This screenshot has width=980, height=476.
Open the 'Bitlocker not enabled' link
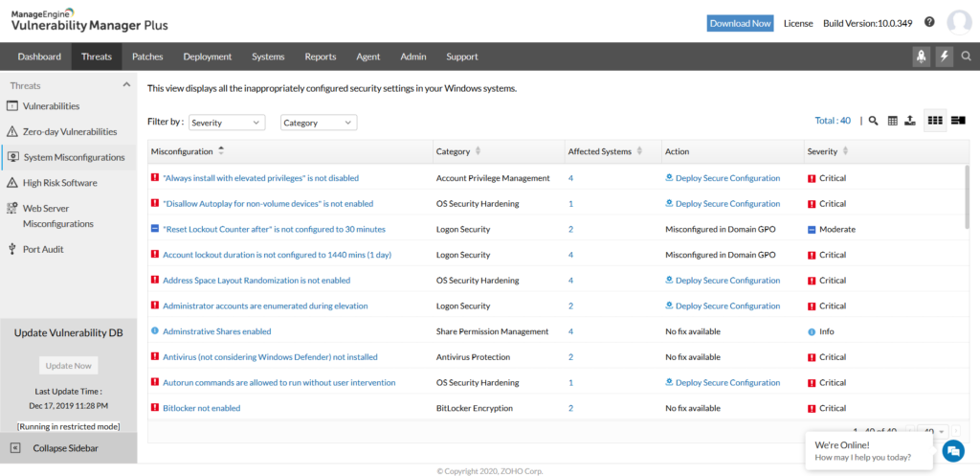pyautogui.click(x=201, y=408)
